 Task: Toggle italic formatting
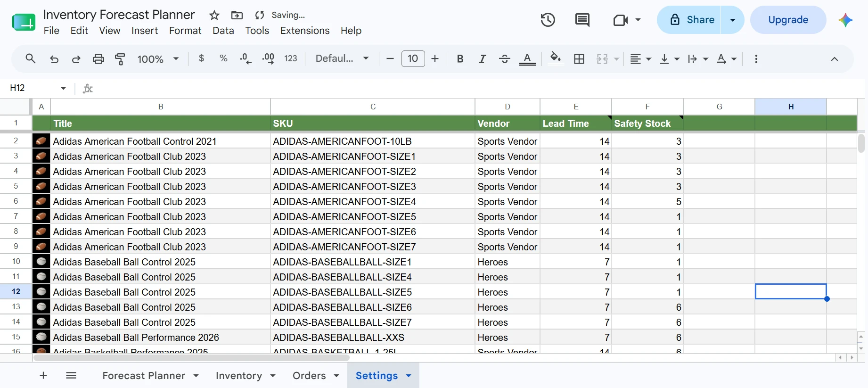pos(482,59)
